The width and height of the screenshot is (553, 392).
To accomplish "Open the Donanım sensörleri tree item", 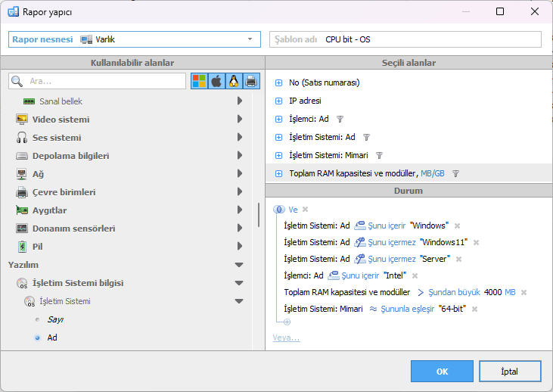I will click(x=73, y=229).
